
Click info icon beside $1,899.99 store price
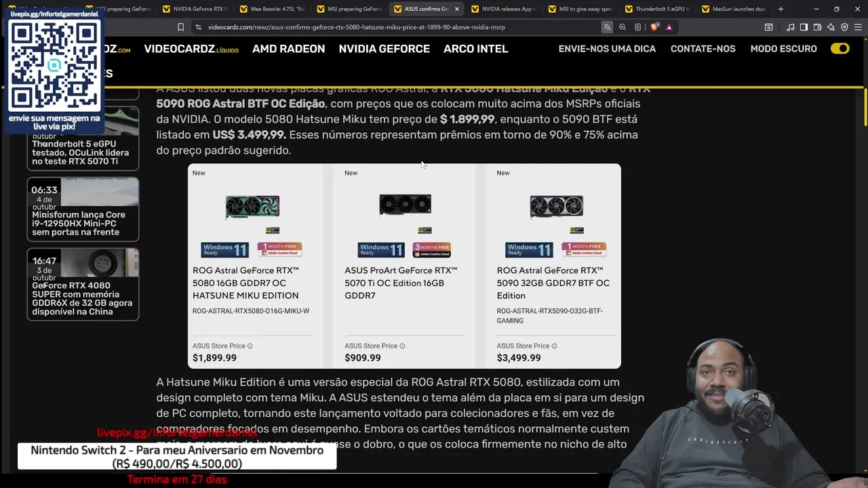(250, 346)
